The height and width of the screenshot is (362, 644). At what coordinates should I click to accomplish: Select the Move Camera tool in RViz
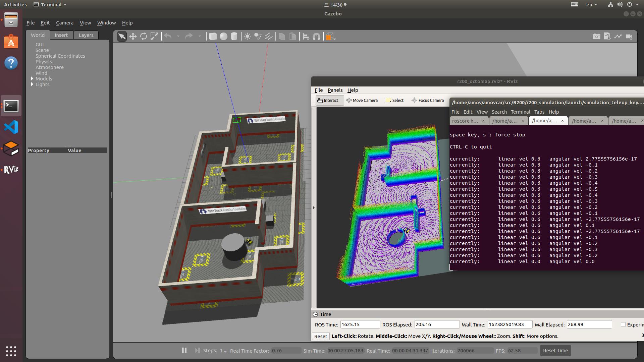(362, 100)
